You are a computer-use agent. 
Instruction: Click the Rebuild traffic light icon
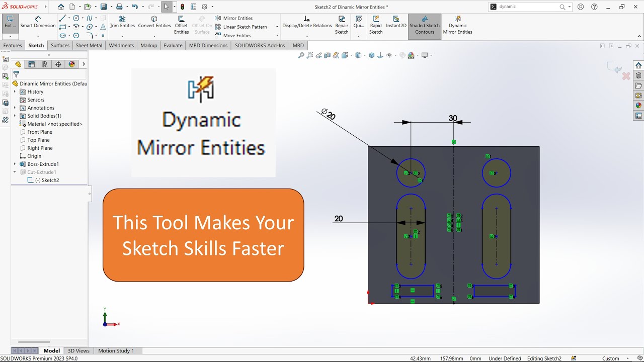(182, 7)
